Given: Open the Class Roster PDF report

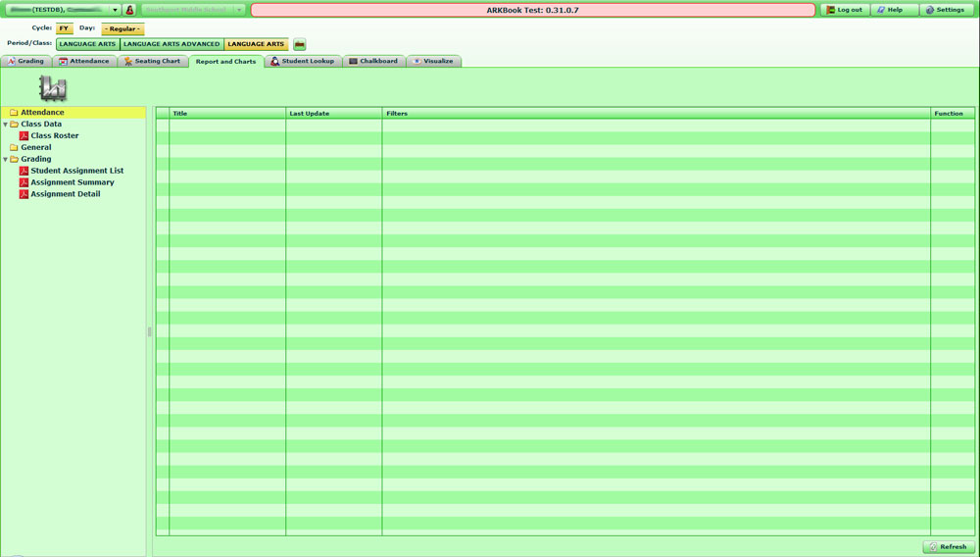Looking at the screenshot, I should click(x=54, y=136).
